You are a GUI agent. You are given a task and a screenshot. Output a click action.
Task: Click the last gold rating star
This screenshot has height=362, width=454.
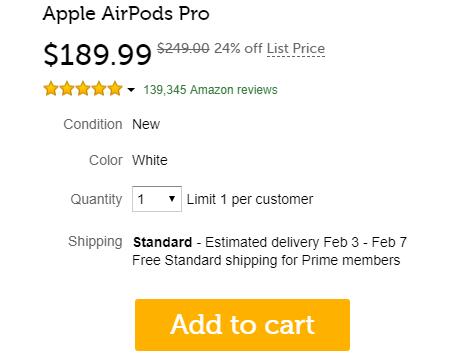click(115, 89)
